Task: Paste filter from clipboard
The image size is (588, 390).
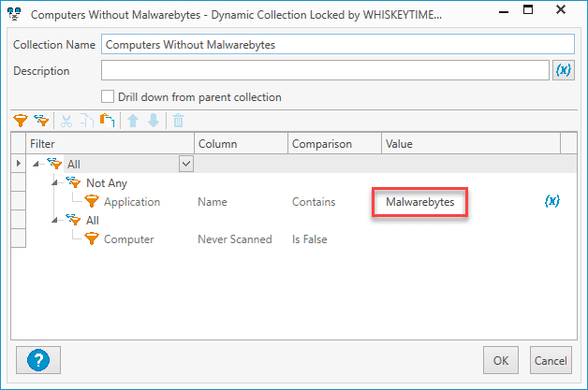Action: click(108, 121)
